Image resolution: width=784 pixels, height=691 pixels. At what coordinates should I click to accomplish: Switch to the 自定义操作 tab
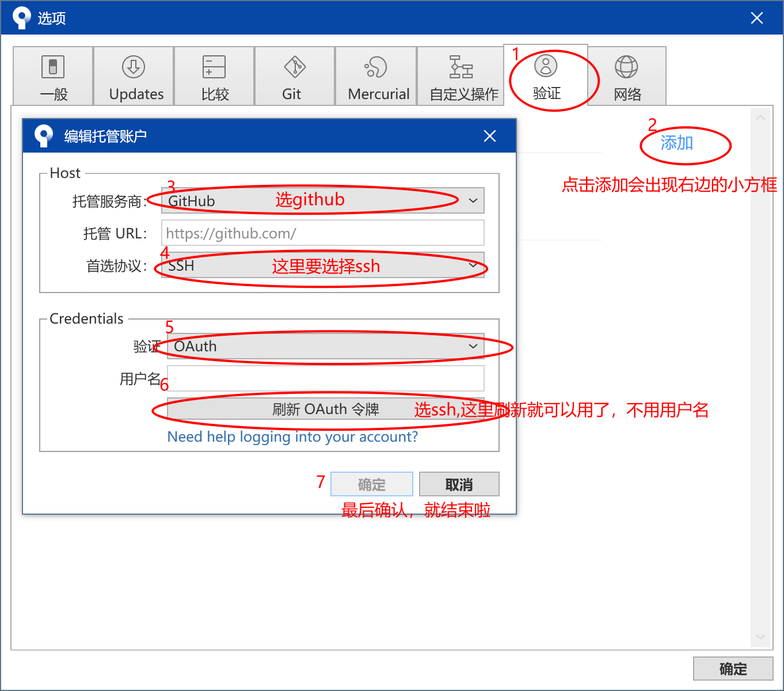coord(460,76)
